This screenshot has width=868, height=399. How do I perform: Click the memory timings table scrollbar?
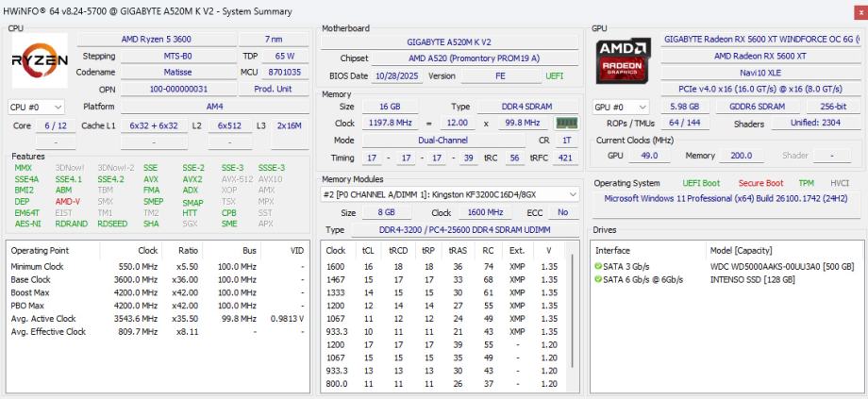[x=572, y=310]
